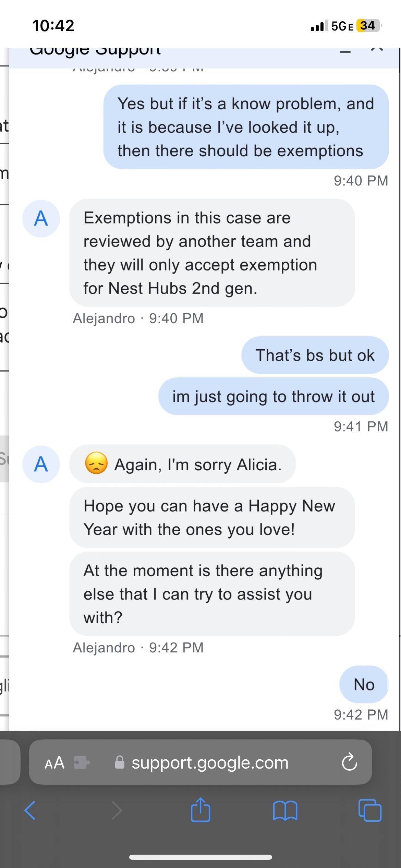Tap the Safari back arrow
Viewport: 401px width, 868px height.
(x=30, y=810)
